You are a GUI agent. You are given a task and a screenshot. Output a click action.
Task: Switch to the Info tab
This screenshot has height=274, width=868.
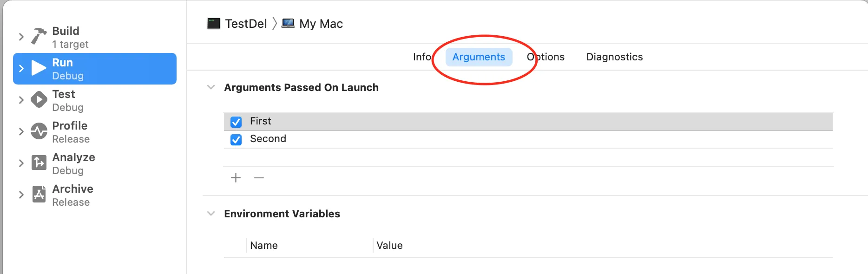pos(421,57)
